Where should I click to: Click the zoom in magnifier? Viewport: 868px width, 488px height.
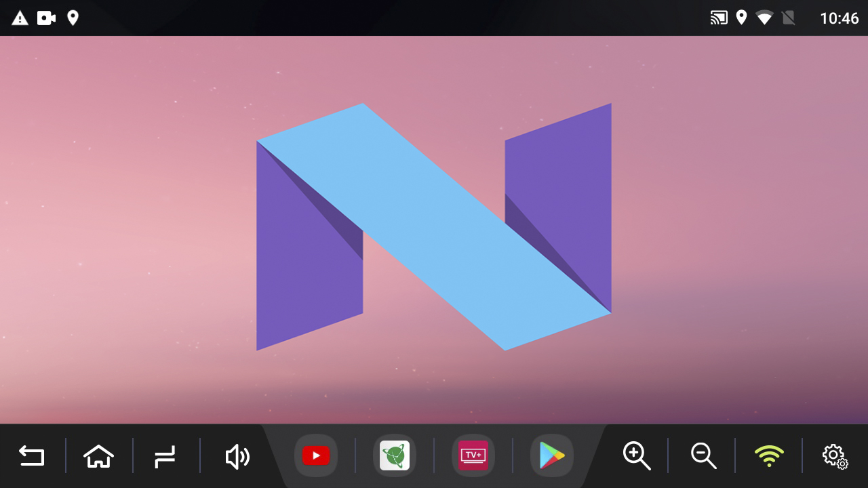[636, 455]
